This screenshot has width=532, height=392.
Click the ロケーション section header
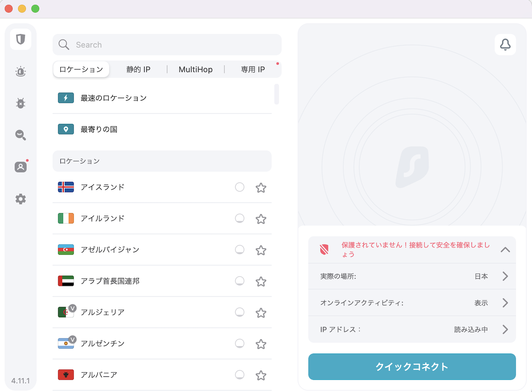pos(162,161)
